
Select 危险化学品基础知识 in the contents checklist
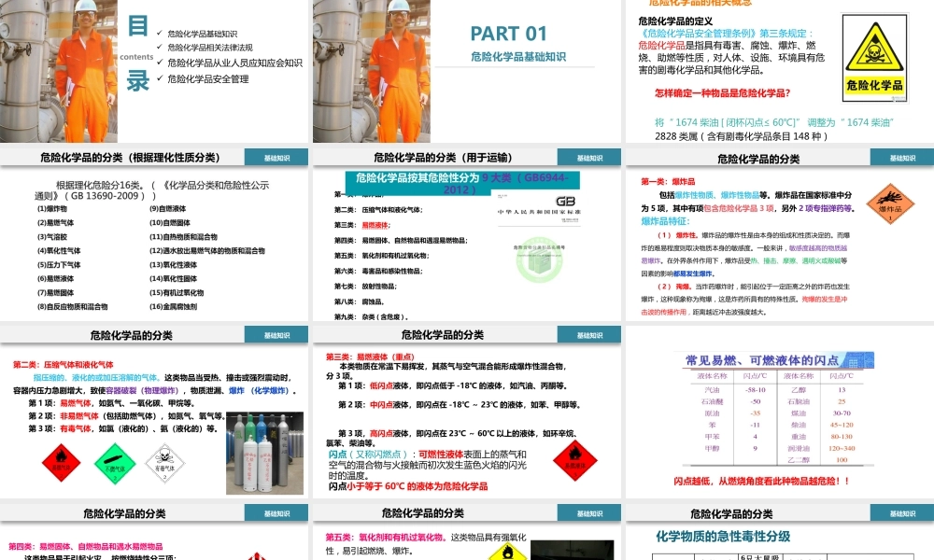203,34
